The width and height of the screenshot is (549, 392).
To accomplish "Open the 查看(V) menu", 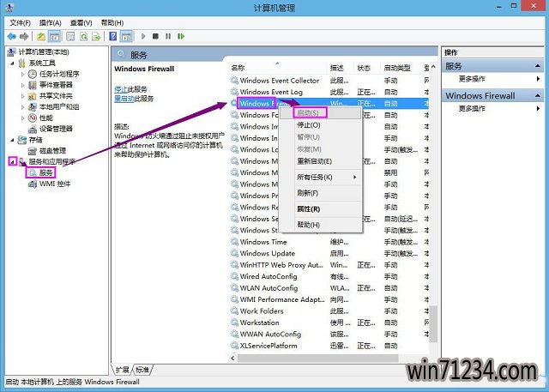I will click(x=81, y=23).
